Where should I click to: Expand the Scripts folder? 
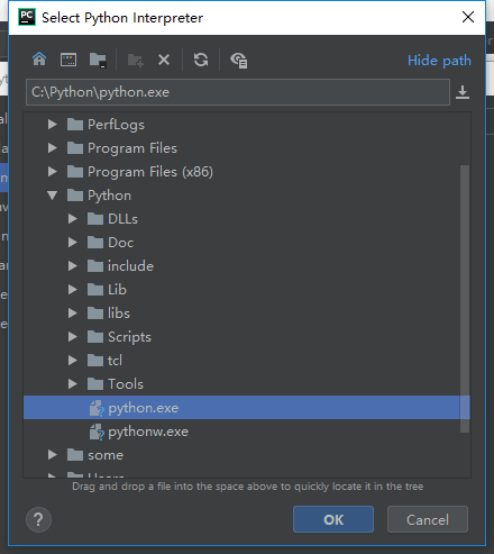[72, 337]
